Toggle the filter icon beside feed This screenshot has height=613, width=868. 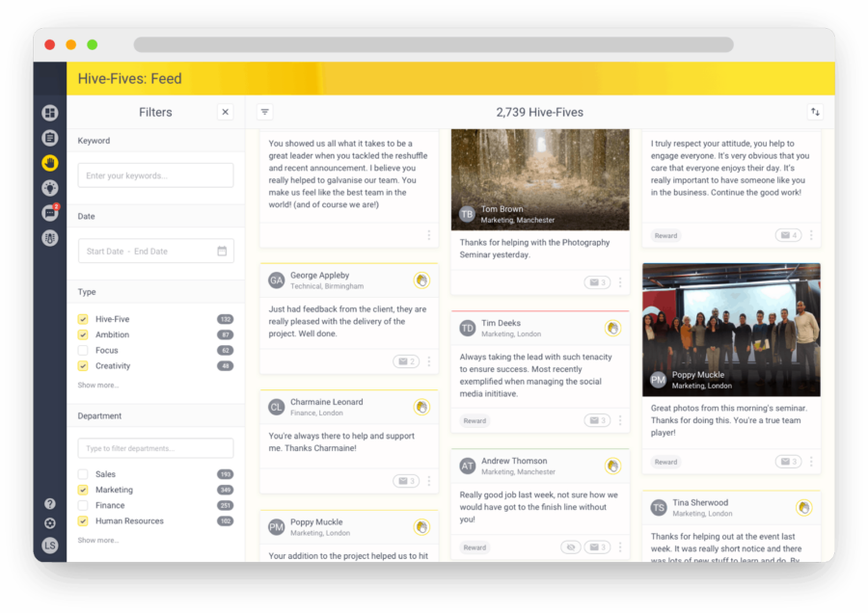pyautogui.click(x=265, y=112)
